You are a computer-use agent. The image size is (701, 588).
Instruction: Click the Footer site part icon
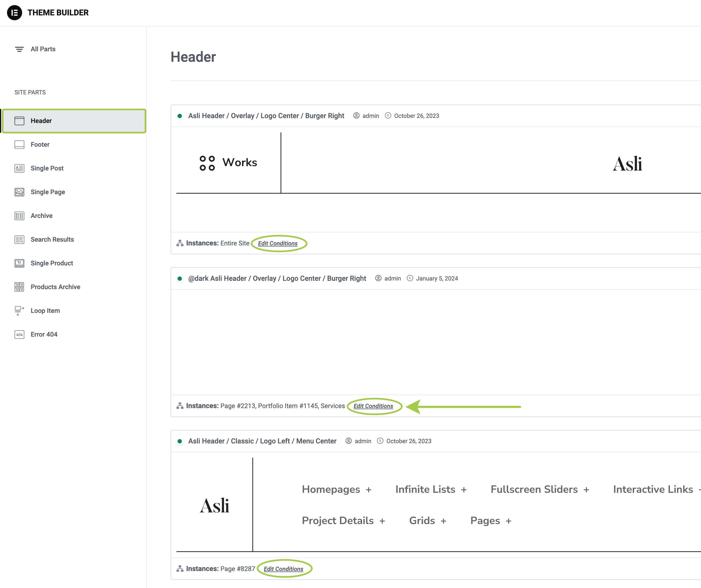click(x=19, y=145)
